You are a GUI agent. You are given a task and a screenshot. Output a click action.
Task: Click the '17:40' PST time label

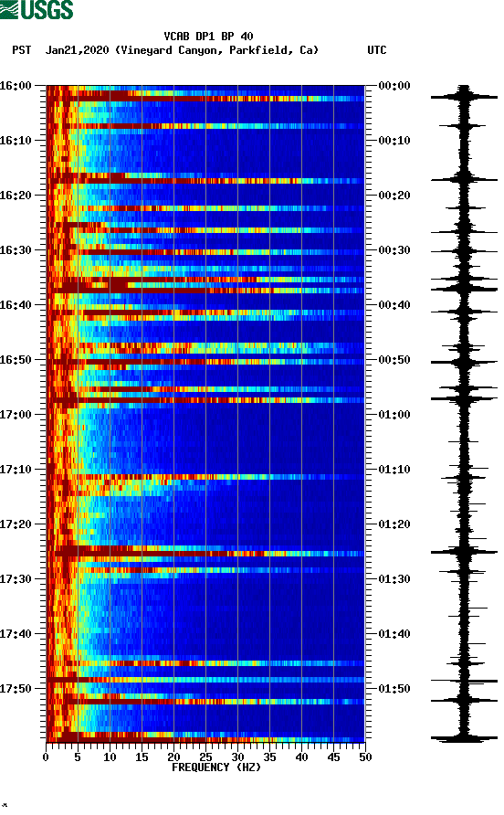click(16, 634)
